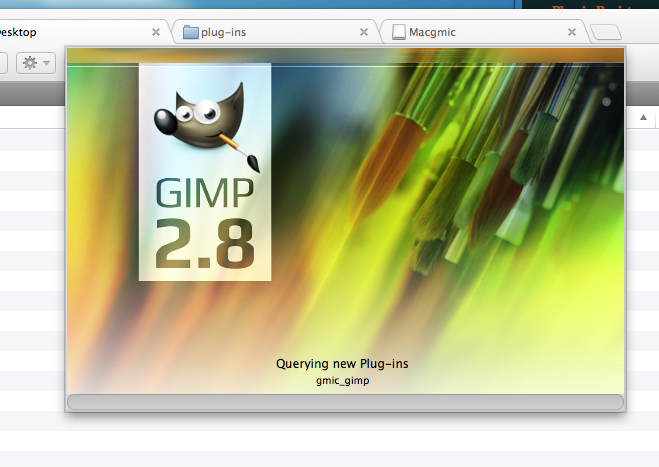Click the "Querying new Plug-ins" status text
Screen dimensions: 659x467
tap(342, 364)
